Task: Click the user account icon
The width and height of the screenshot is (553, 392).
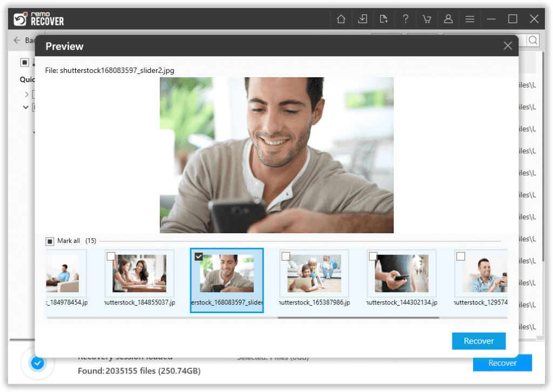Action: [448, 19]
